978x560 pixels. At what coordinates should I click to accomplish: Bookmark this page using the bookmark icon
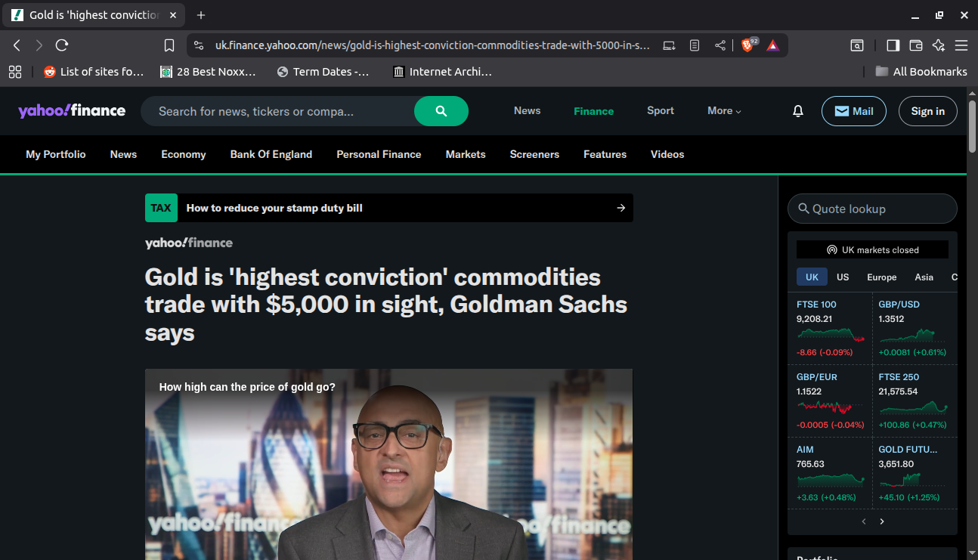click(169, 45)
